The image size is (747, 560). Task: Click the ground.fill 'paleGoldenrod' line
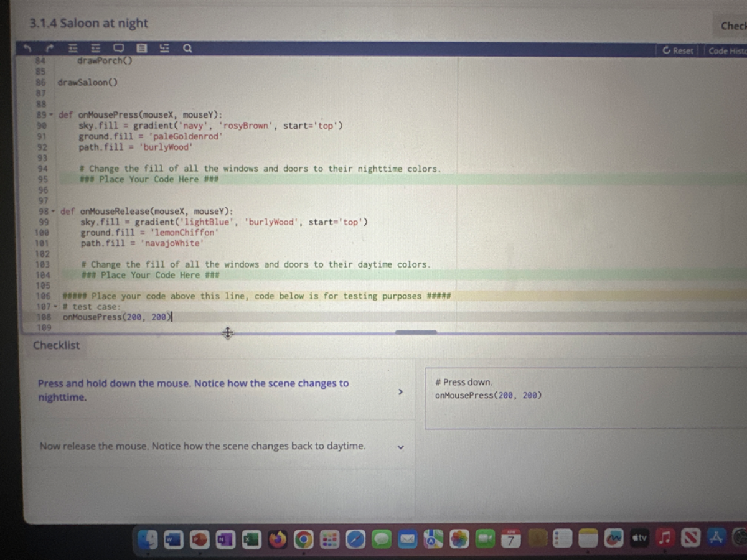click(x=150, y=136)
